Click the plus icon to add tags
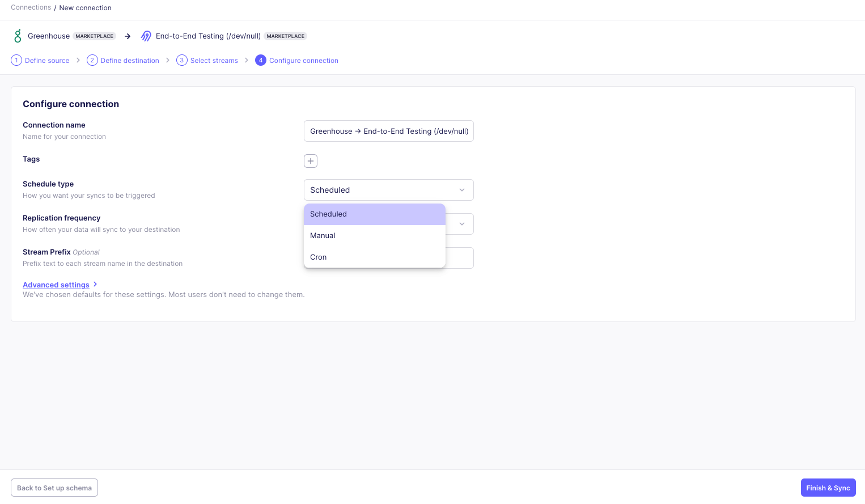 311,161
